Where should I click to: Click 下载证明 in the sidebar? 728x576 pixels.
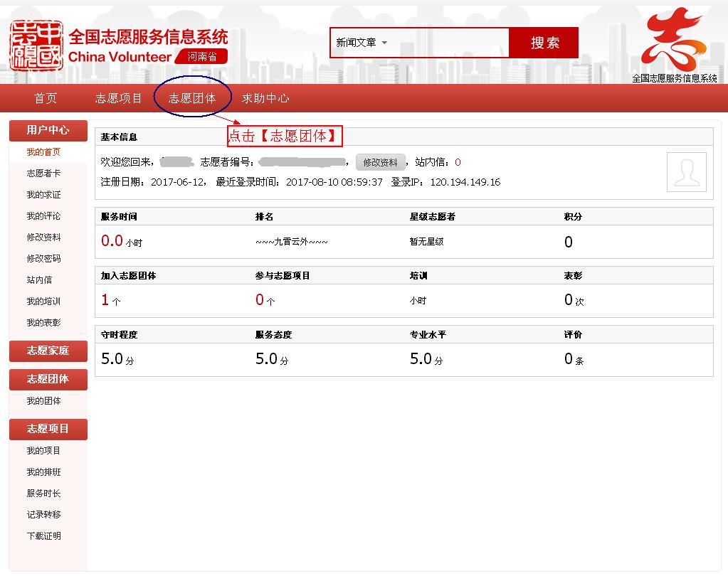click(43, 536)
